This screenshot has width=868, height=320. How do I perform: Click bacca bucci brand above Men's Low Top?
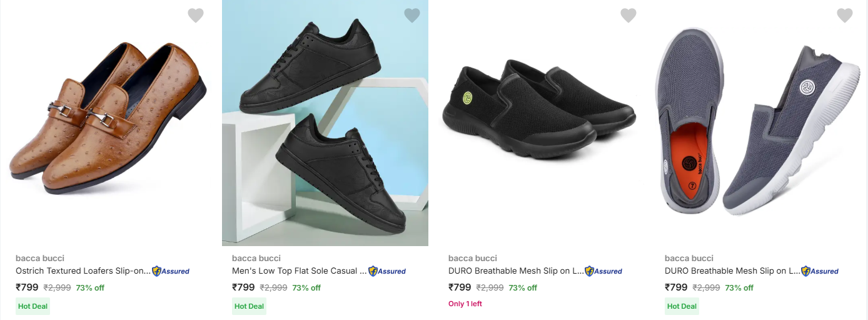[256, 258]
